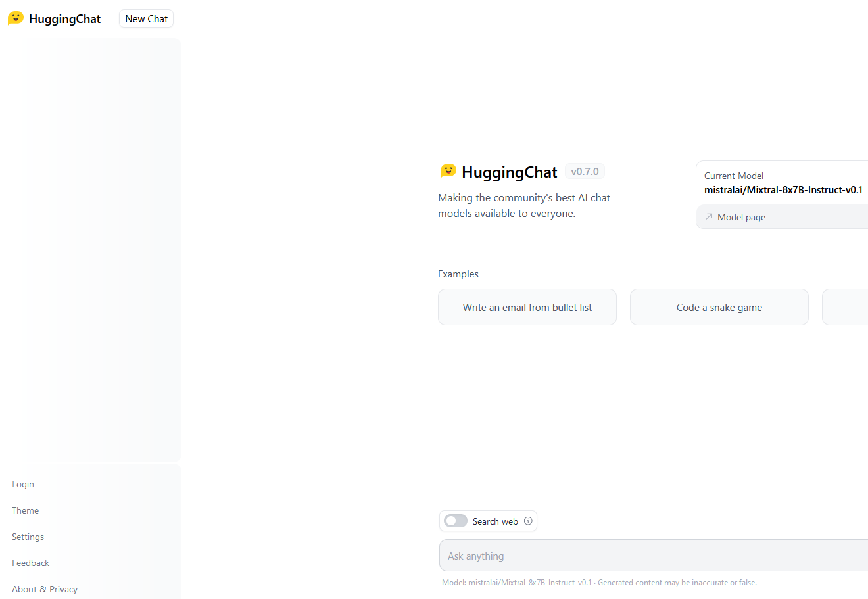Viewport: 868px width, 599px height.
Task: Open About & Privacy
Action: (x=44, y=589)
